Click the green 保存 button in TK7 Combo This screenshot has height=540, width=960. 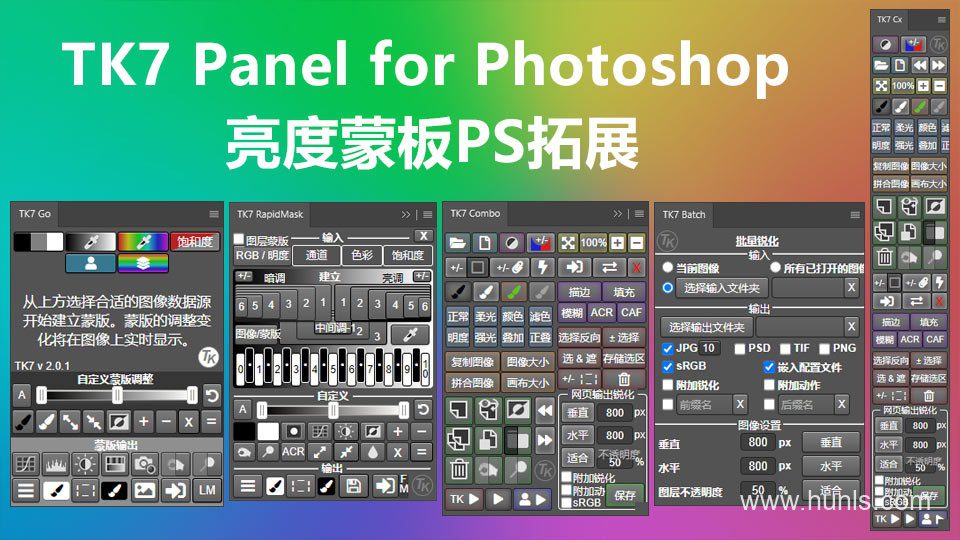point(624,495)
